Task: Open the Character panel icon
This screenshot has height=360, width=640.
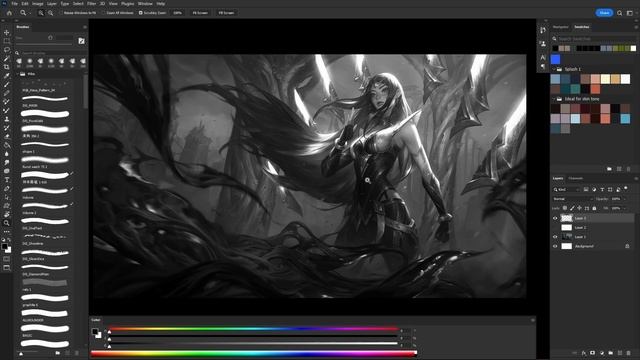Action: point(543,58)
